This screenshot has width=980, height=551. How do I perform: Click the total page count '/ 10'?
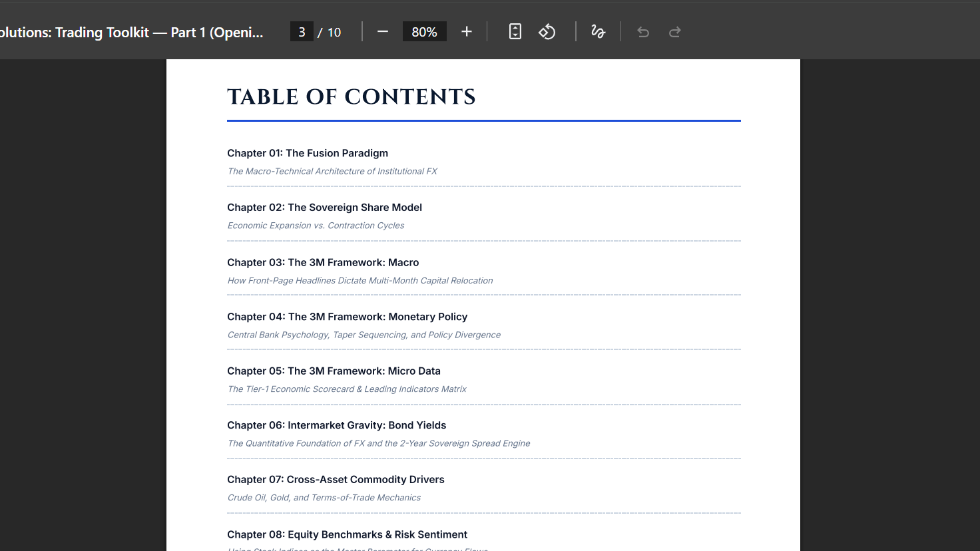coord(329,32)
